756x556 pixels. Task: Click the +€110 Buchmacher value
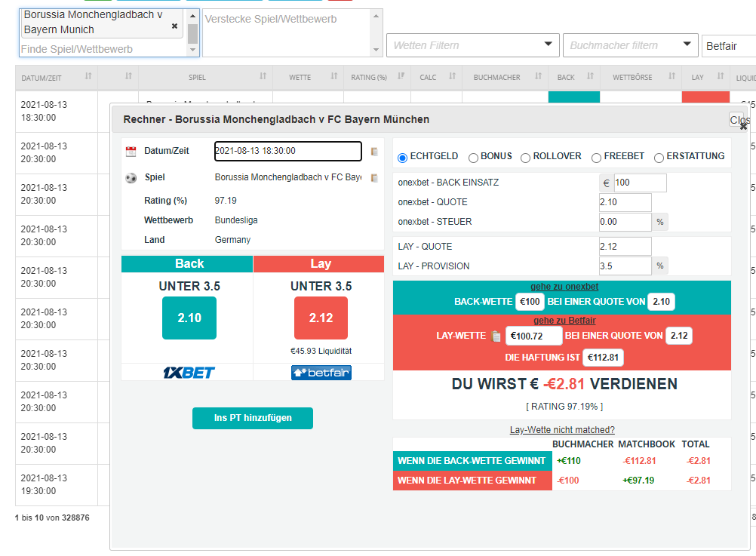568,461
